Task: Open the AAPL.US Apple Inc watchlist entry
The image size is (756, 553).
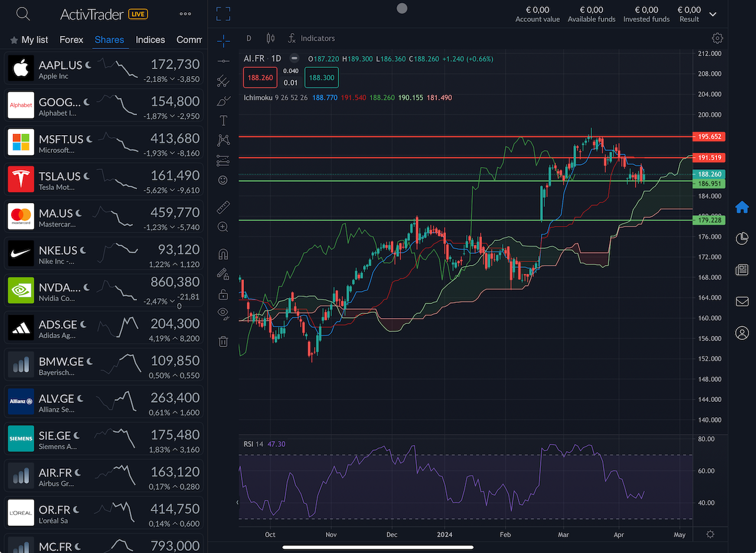Action: 103,68
